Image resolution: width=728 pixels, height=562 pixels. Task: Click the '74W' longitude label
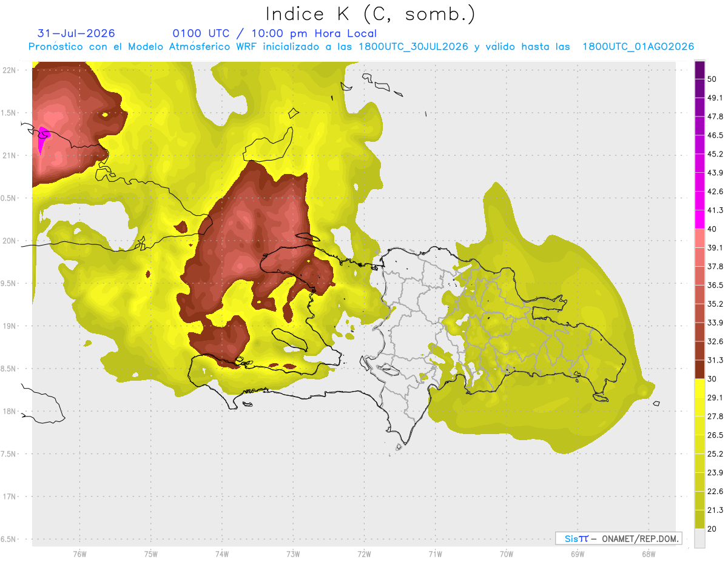pos(221,554)
